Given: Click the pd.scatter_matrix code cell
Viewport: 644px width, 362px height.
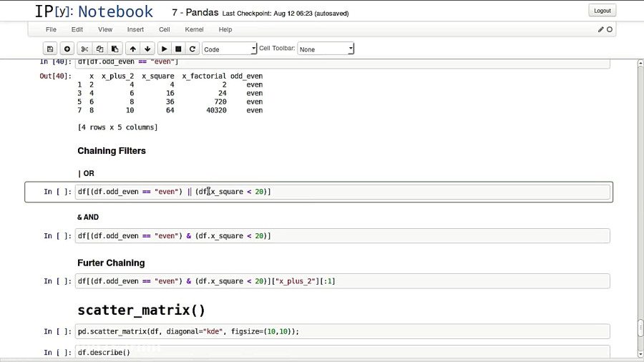Looking at the screenshot, I should point(343,331).
